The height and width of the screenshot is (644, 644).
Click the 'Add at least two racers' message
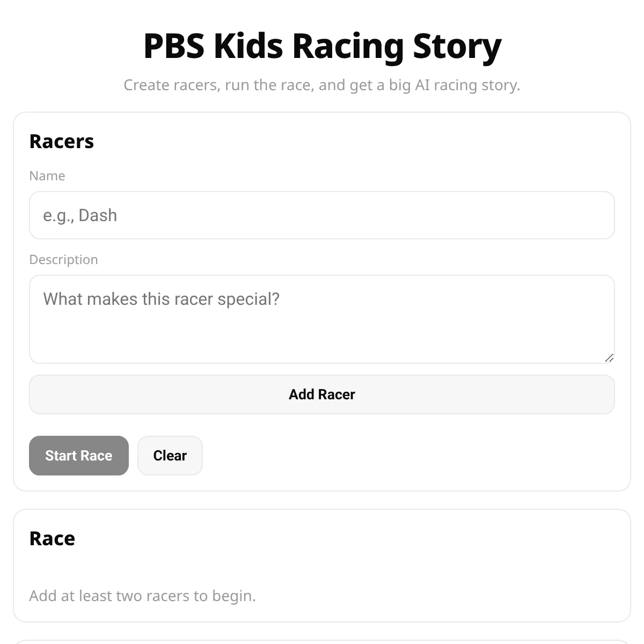coord(142,596)
